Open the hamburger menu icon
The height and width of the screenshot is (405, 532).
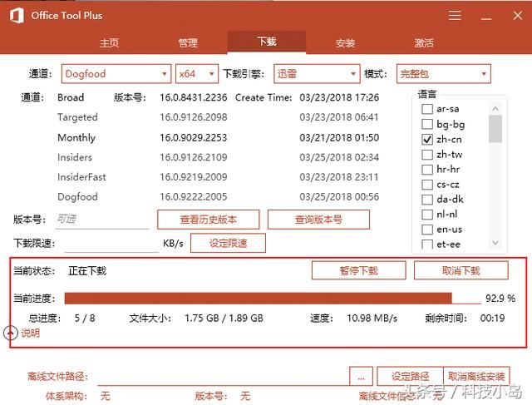[x=455, y=16]
